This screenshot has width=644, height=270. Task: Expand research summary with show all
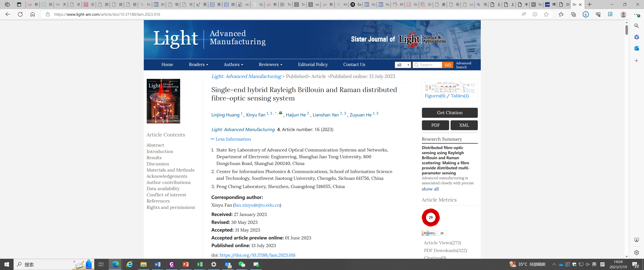[430, 189]
